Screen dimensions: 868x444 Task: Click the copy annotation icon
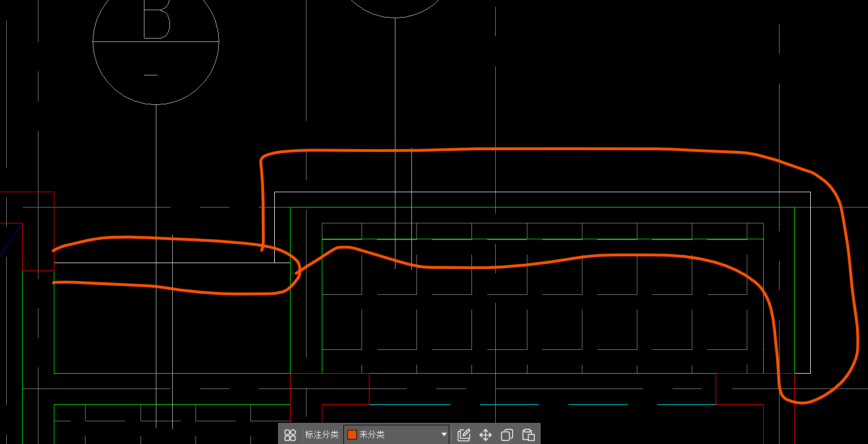coord(507,435)
